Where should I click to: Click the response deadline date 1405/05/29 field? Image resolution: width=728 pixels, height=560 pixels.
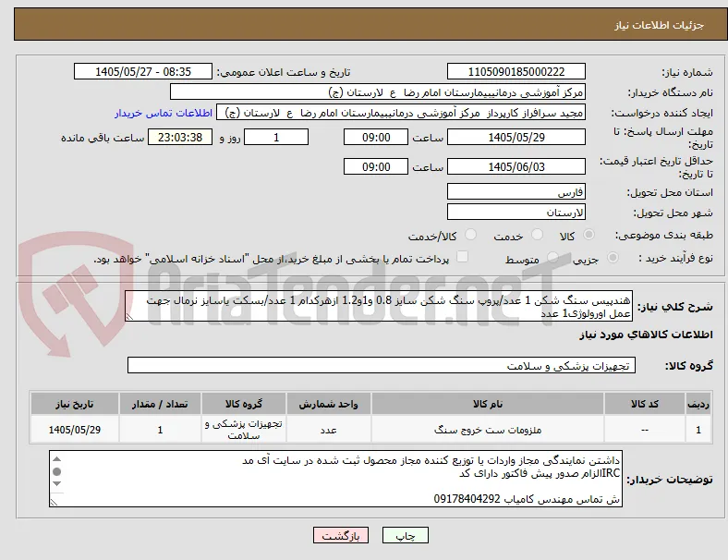pos(516,138)
